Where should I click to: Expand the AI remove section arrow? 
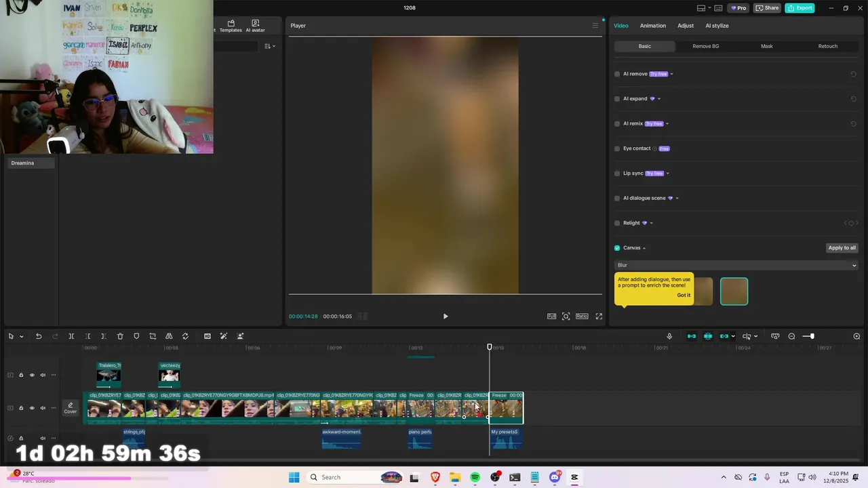click(x=672, y=74)
